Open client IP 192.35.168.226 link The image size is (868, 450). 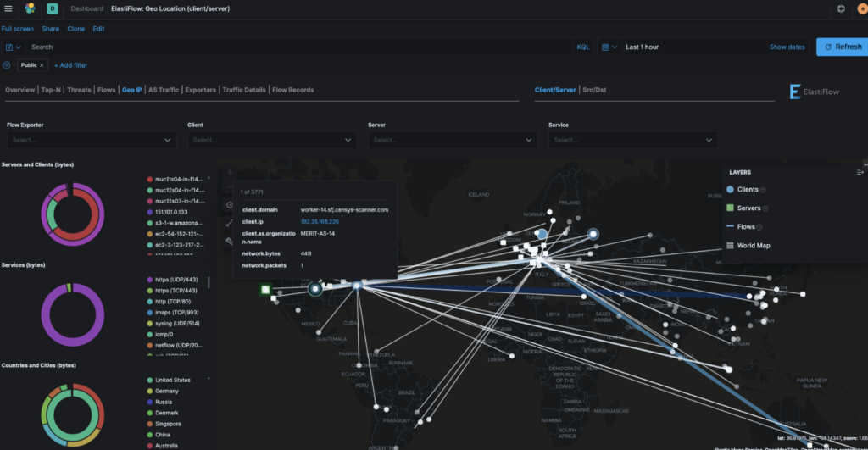click(320, 221)
